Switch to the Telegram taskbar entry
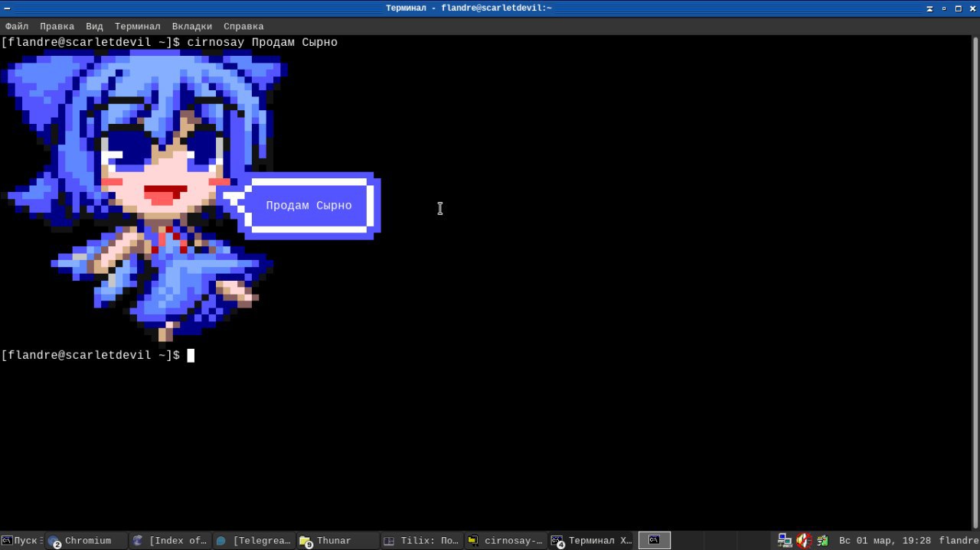980x550 pixels. pos(253,541)
